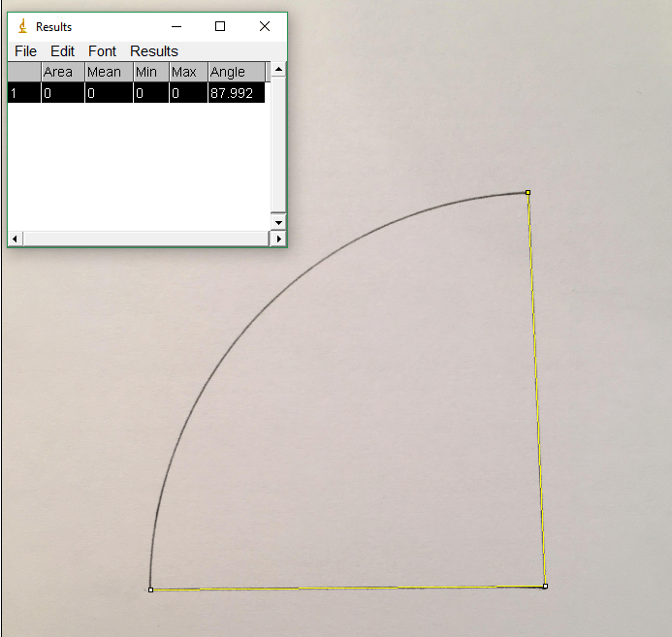Click the Angle column header
The width and height of the screenshot is (672, 637).
229,72
